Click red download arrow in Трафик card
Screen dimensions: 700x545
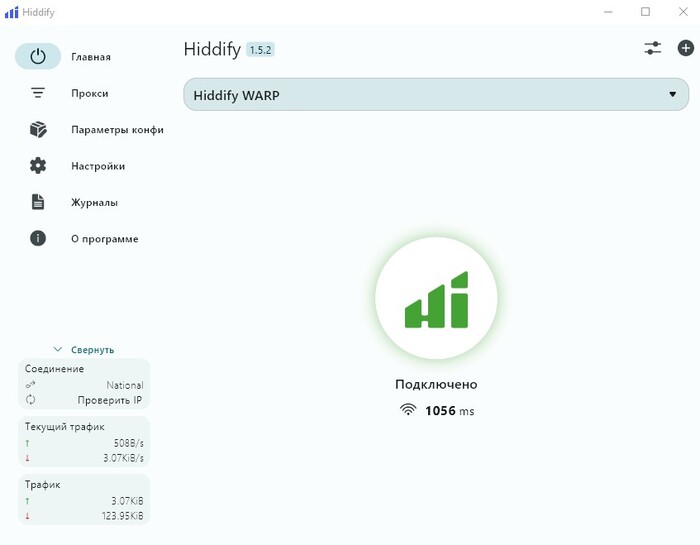pos(28,516)
